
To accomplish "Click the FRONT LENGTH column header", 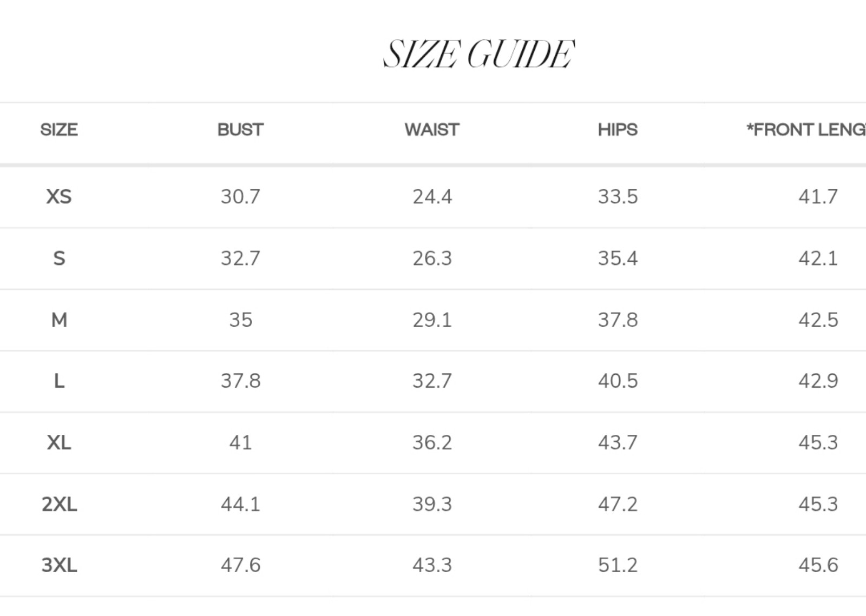I will click(x=806, y=130).
